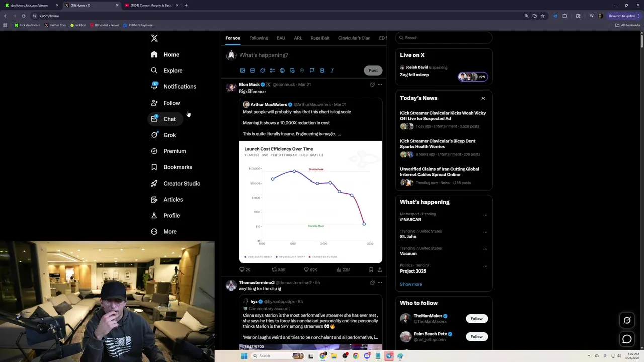View analytics of Elon Musk's post
Screen dimensions: 644x362
click(343, 269)
